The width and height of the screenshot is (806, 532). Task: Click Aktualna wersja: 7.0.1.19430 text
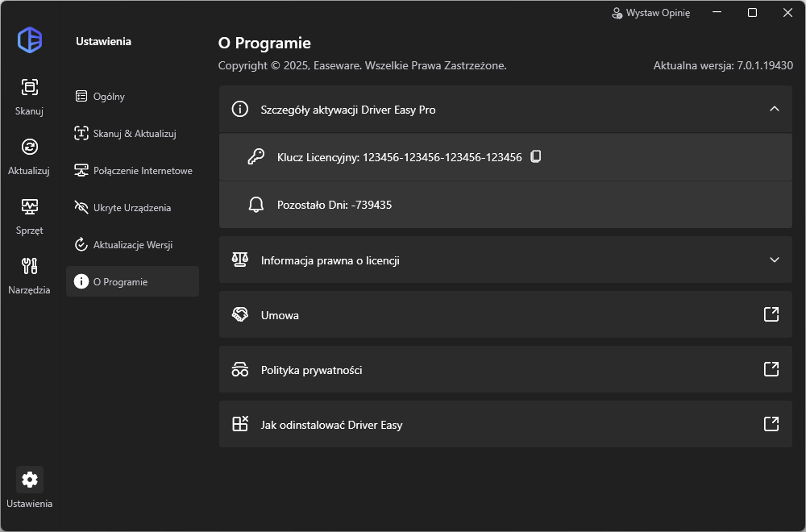(x=723, y=66)
